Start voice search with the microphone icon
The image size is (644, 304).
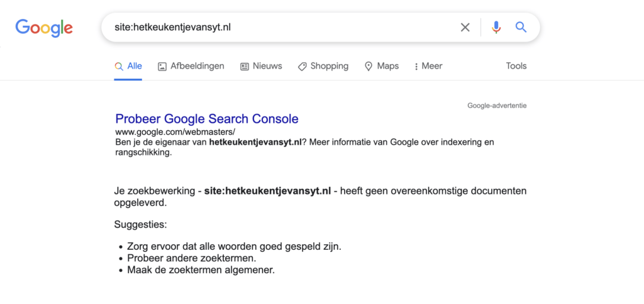(x=496, y=28)
